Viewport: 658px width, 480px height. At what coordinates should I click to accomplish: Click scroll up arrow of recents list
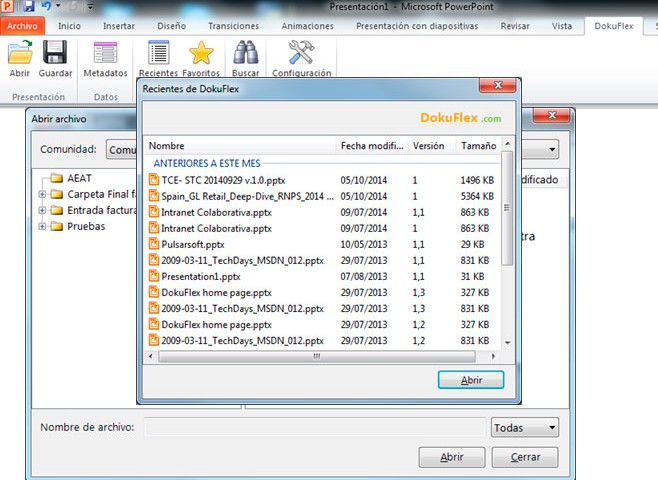coord(507,144)
